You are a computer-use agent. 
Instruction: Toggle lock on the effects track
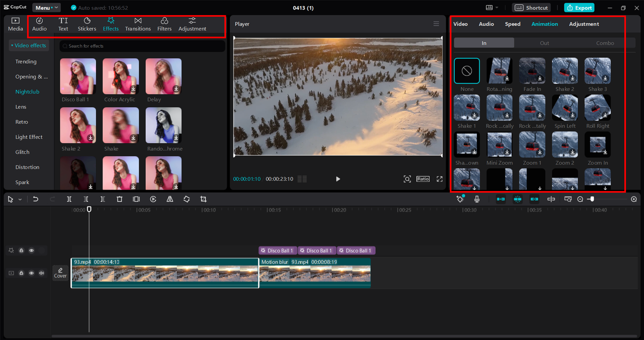21,250
